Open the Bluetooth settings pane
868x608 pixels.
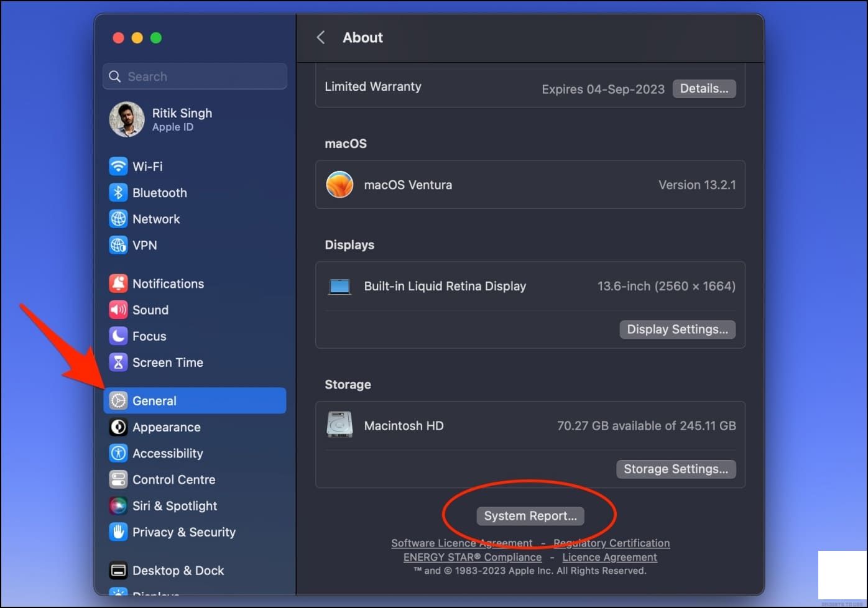160,193
